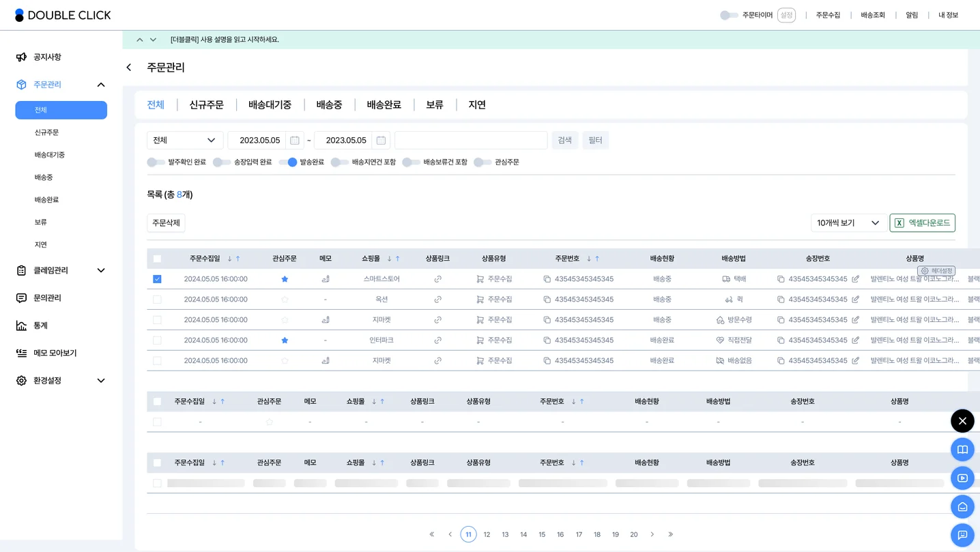This screenshot has height=552, width=980.
Task: Open 헤더설정 gear button
Action: click(x=936, y=271)
